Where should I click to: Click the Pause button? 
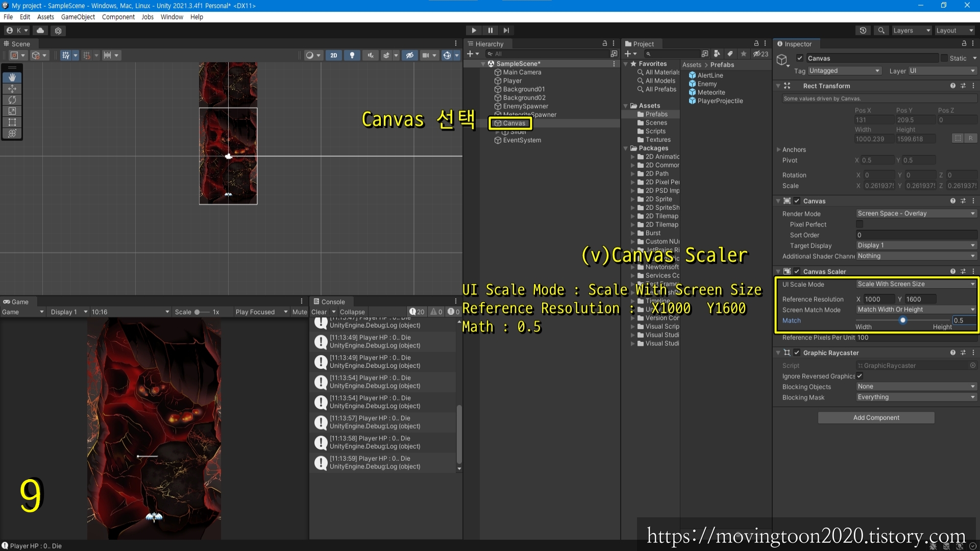click(490, 31)
